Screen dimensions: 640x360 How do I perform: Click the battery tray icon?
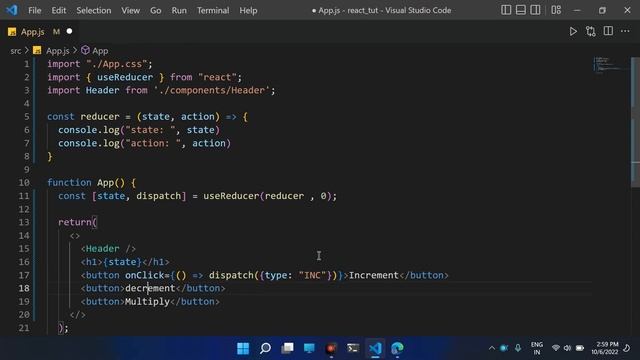(x=580, y=348)
